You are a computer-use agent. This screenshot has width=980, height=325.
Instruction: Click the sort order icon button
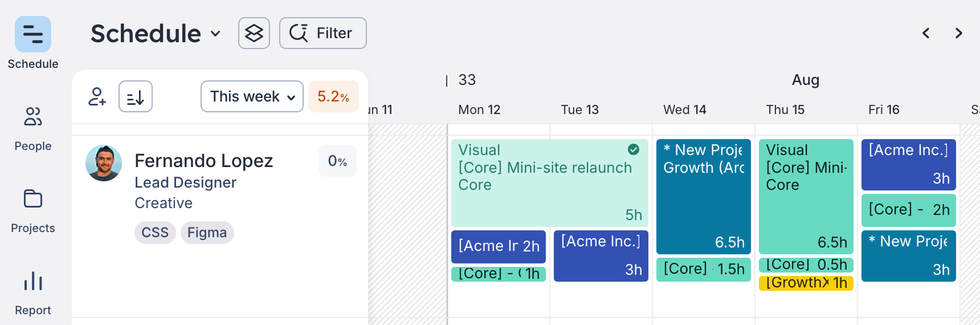[136, 96]
